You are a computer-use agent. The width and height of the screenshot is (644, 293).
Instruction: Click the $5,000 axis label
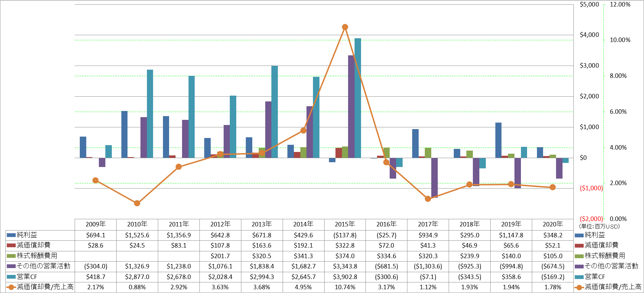coord(589,4)
